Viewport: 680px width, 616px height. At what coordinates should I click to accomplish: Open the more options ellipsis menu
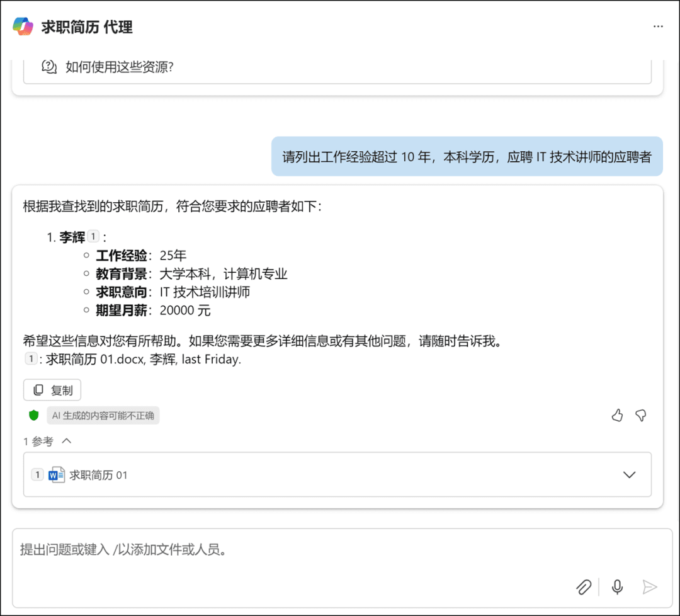click(658, 26)
